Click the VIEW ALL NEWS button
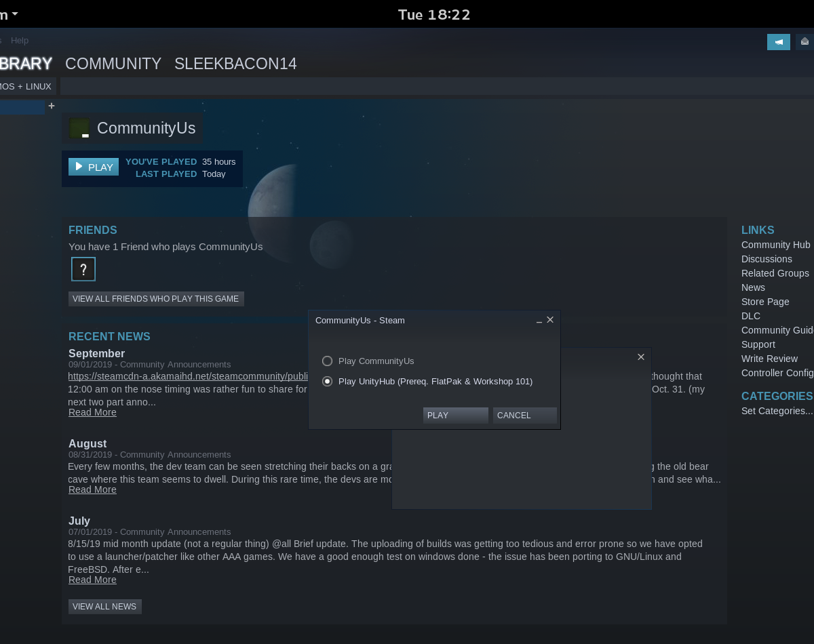Viewport: 814px width, 644px height. click(105, 607)
